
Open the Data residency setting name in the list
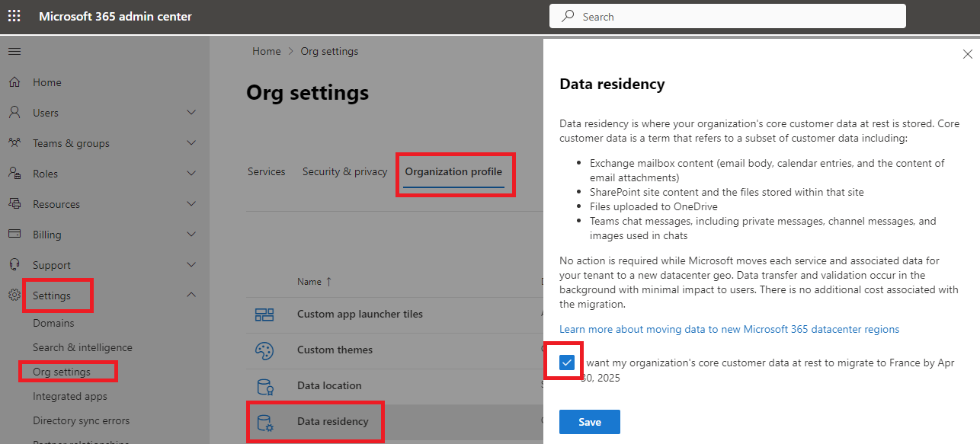(333, 421)
